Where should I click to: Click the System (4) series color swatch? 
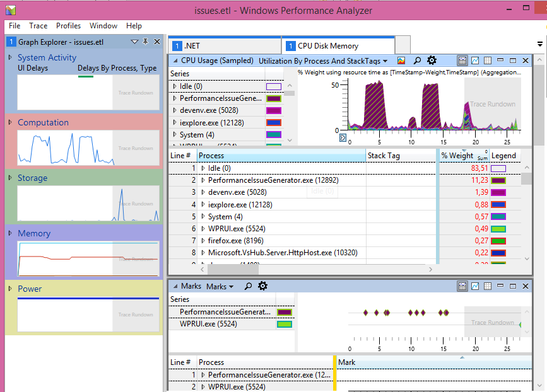pos(274,134)
